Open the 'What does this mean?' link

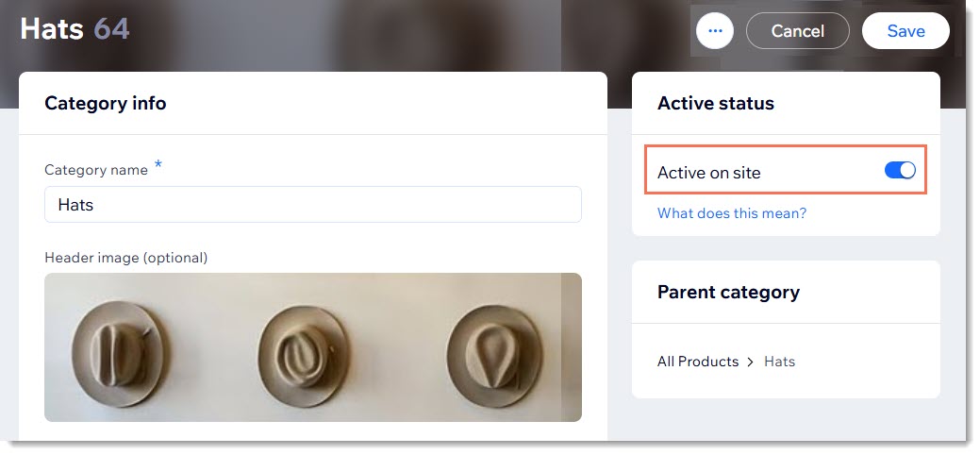tap(732, 213)
